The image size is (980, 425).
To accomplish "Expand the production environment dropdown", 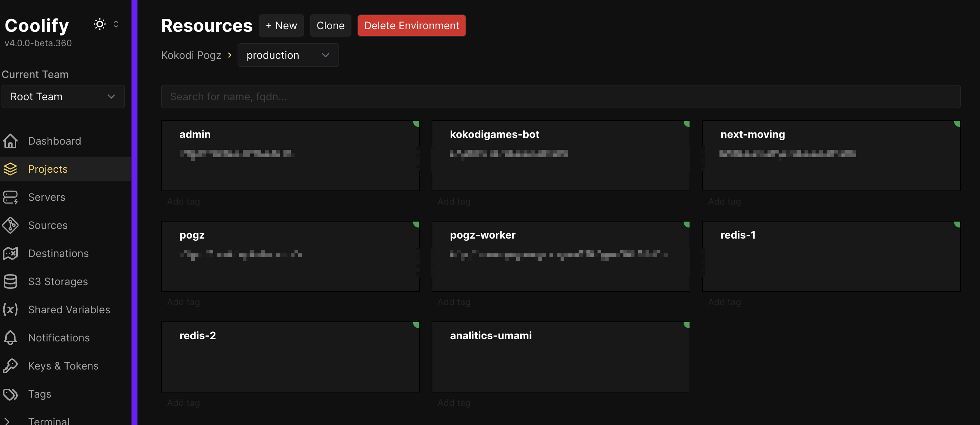I will coord(288,55).
